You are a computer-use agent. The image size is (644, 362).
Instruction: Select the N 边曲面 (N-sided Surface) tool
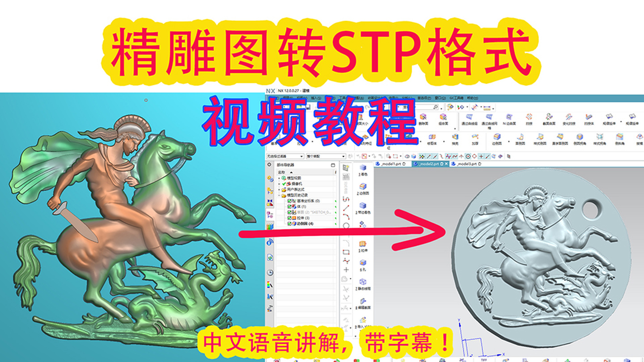pos(508,116)
